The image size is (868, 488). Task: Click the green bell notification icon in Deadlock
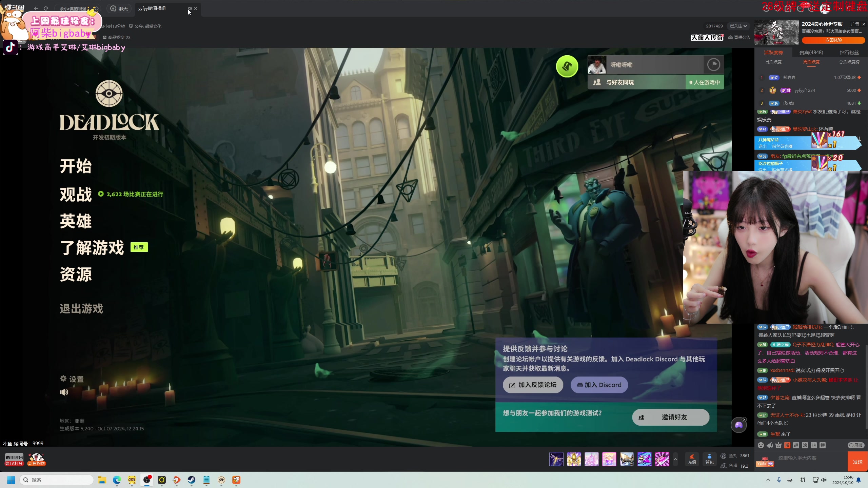(x=567, y=66)
